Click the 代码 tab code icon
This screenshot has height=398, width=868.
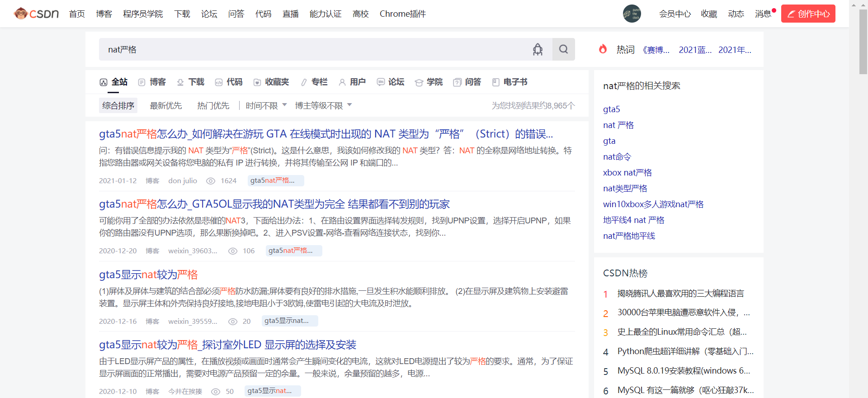pos(219,82)
